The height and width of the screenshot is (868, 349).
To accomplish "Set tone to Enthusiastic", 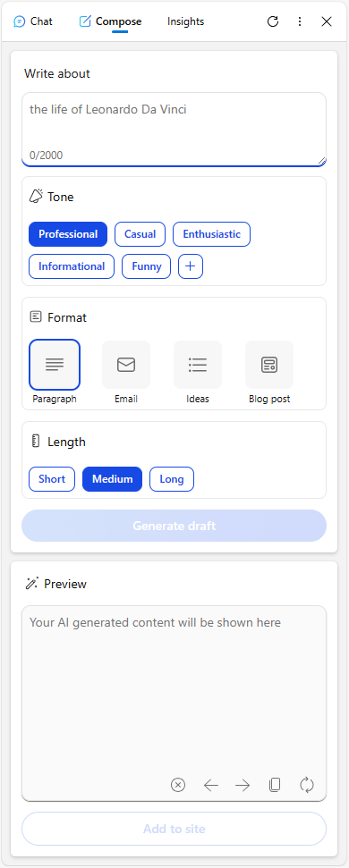I will coord(211,234).
